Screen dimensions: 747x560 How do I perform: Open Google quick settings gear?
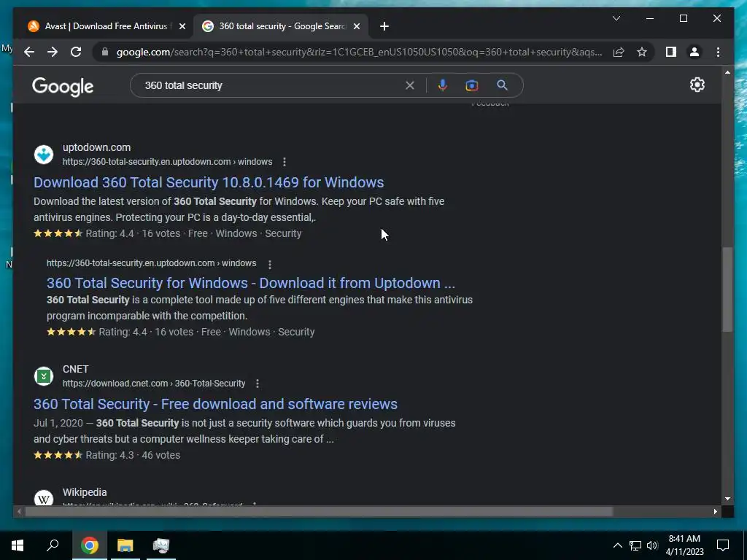[697, 85]
